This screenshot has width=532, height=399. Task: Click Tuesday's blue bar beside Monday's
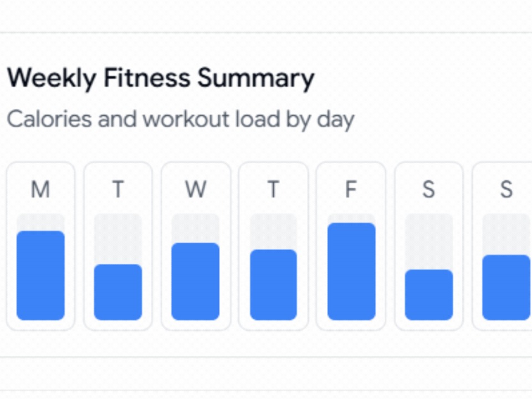pyautogui.click(x=118, y=292)
